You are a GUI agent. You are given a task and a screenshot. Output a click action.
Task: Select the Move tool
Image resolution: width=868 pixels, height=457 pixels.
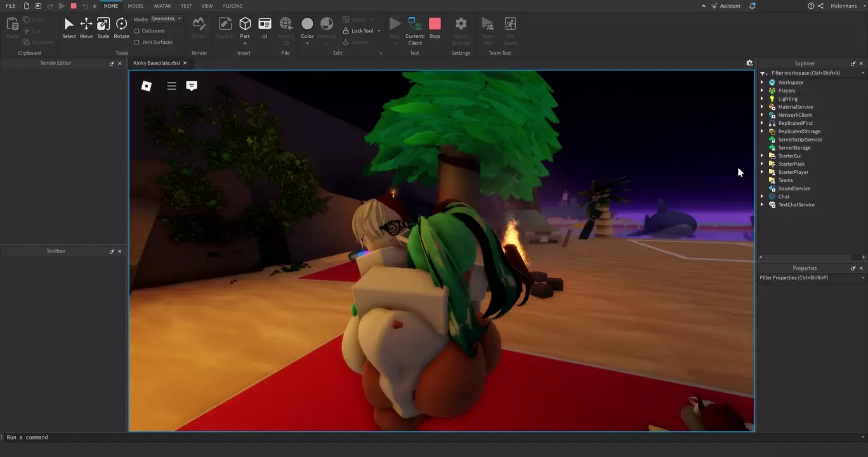(x=86, y=27)
